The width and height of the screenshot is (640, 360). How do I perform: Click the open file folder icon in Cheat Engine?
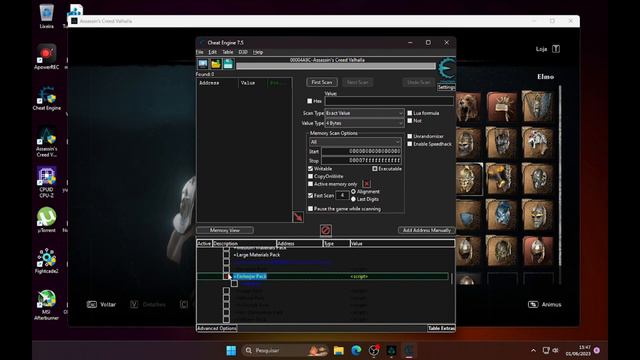pos(216,64)
